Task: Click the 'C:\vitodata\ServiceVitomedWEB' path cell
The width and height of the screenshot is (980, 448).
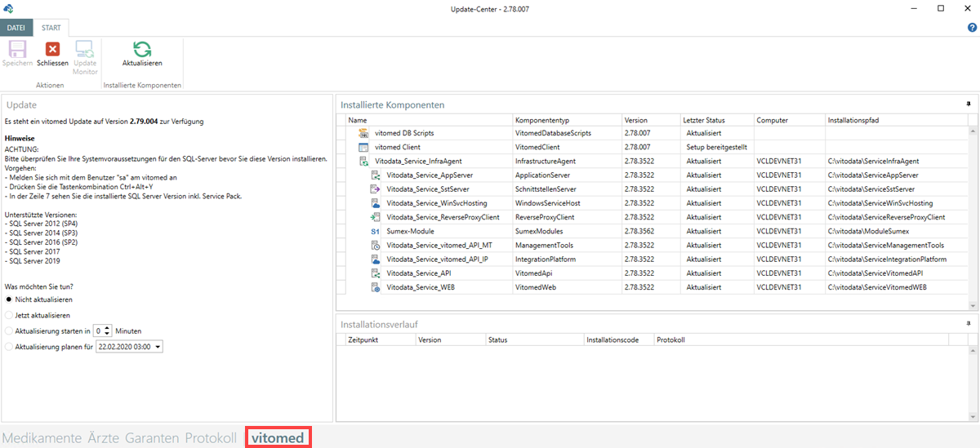Action: click(x=896, y=288)
